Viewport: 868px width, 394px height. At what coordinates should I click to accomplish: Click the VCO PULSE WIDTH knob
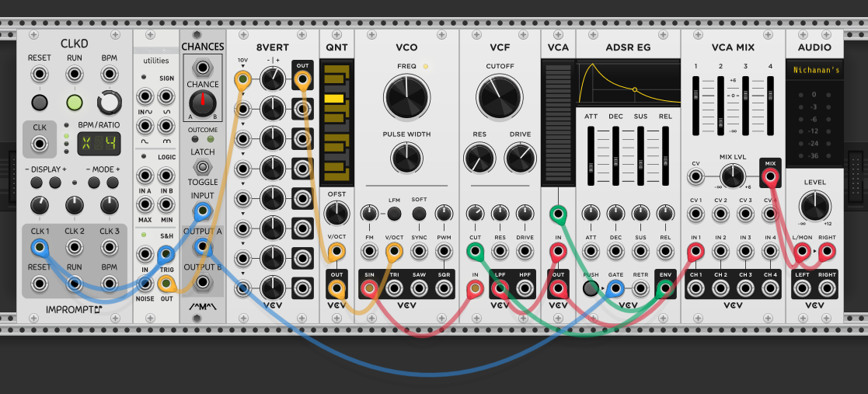click(x=406, y=158)
